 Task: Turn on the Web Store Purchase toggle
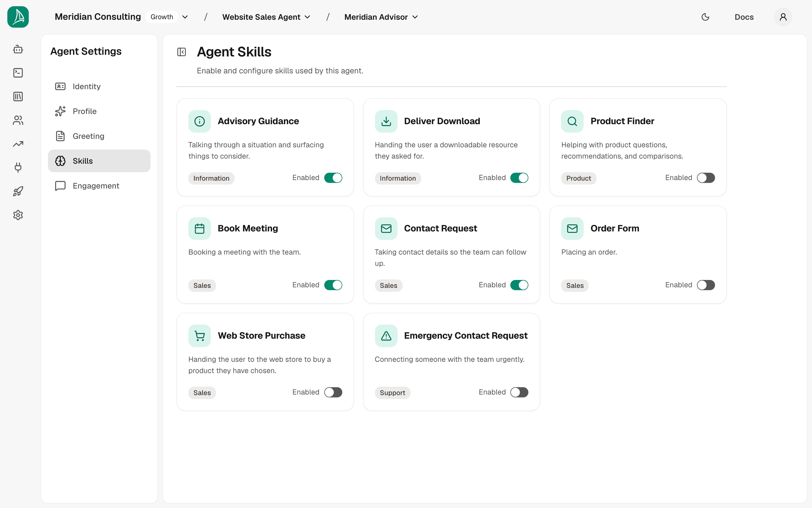(x=333, y=392)
